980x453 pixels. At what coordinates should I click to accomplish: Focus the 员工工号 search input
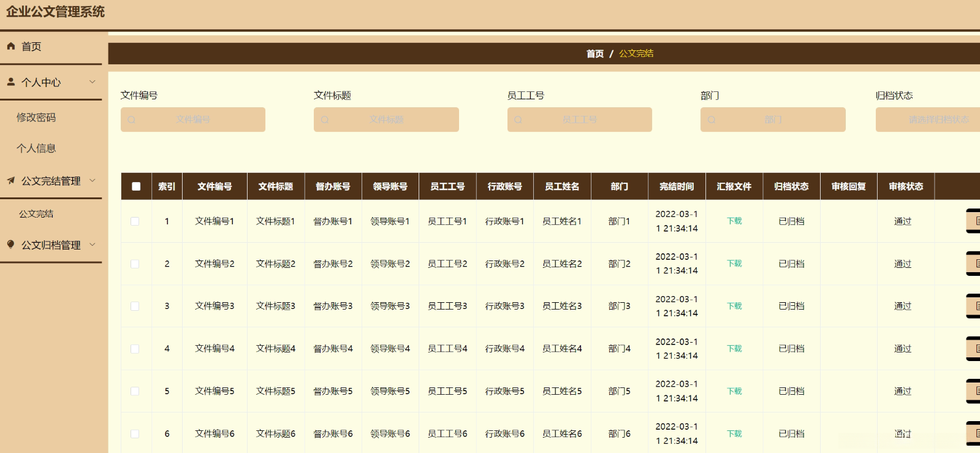tap(580, 120)
